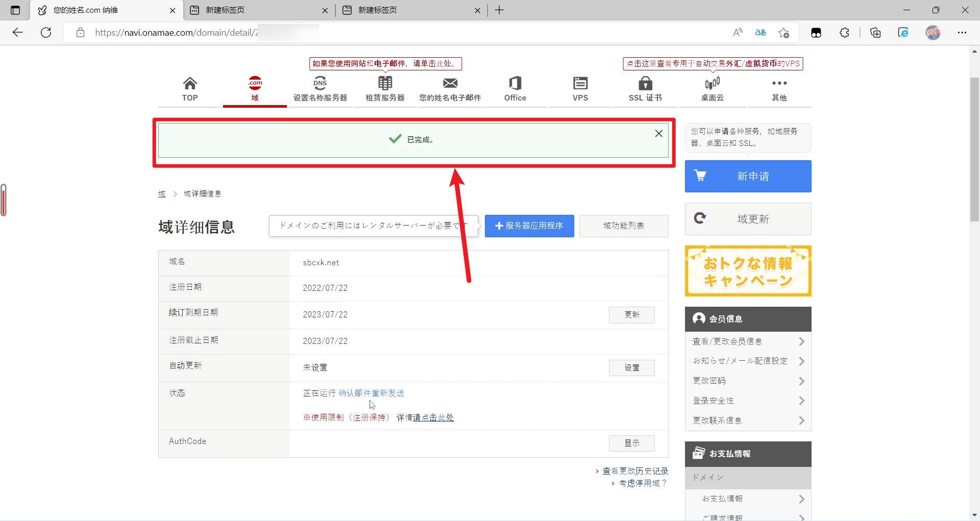
Task: Expand the お支払情報 payment info chevron
Action: (801, 499)
